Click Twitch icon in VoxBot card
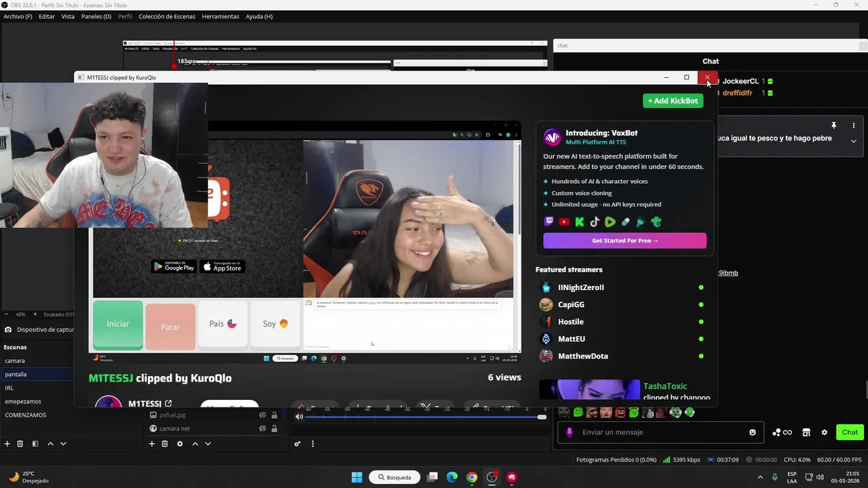This screenshot has height=488, width=868. coord(549,222)
